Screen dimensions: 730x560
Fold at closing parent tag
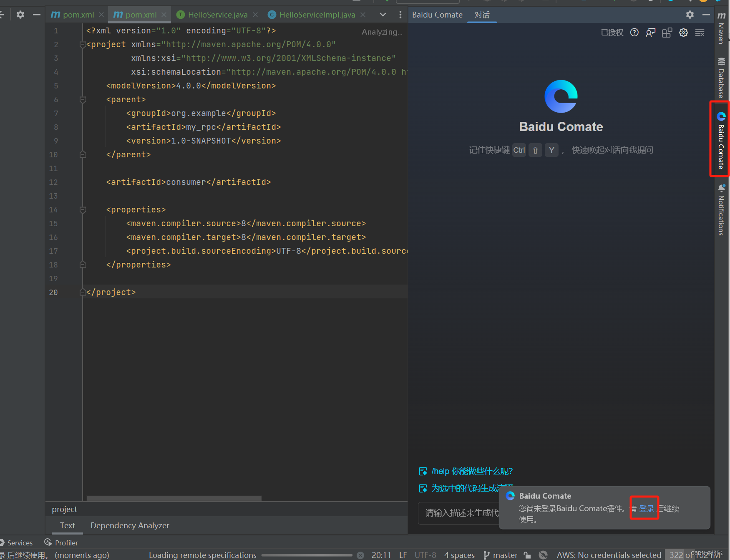(83, 155)
